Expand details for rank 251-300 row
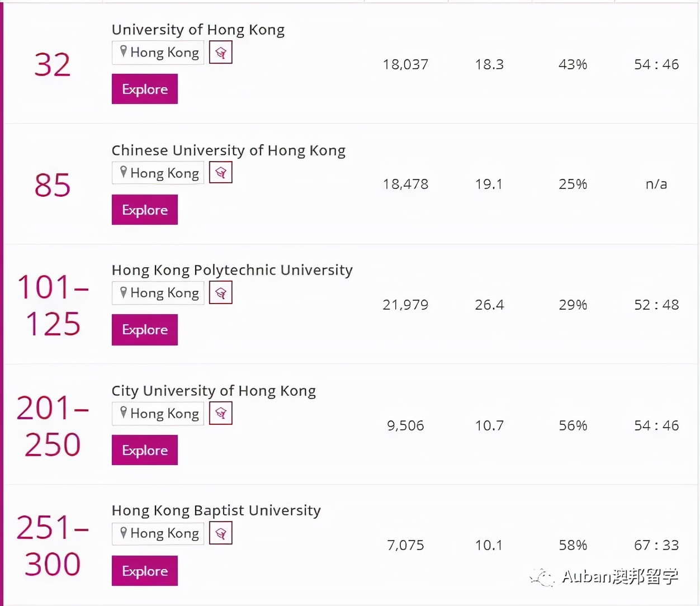The width and height of the screenshot is (700, 606). click(x=144, y=570)
